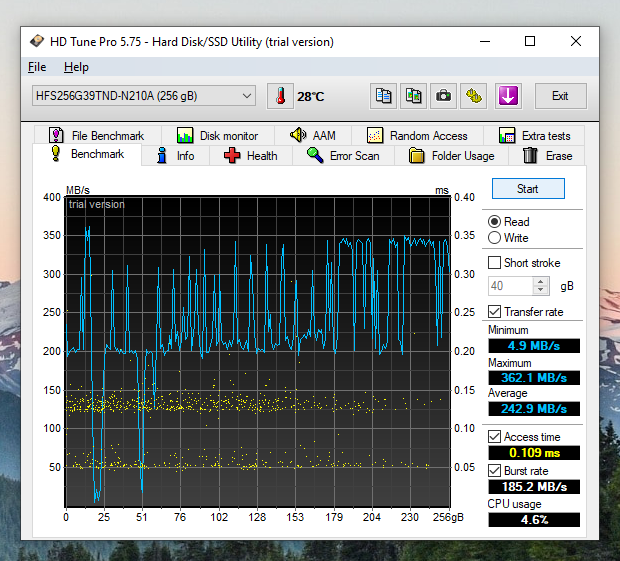The height and width of the screenshot is (561, 620).
Task: Open the File menu
Action: click(37, 67)
